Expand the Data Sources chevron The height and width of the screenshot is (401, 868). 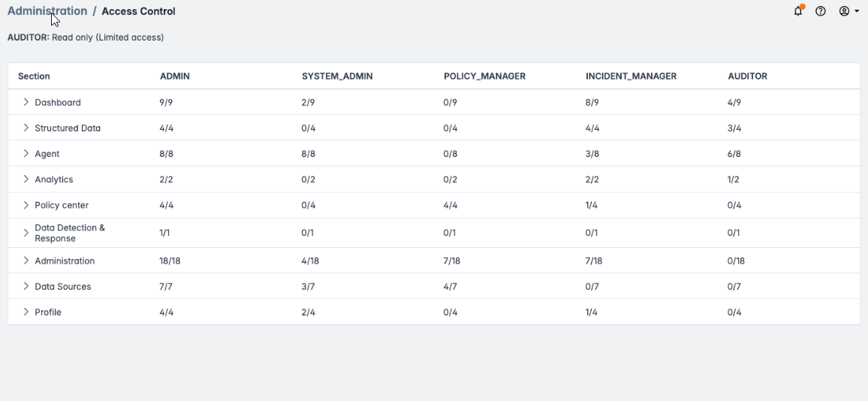[26, 286]
